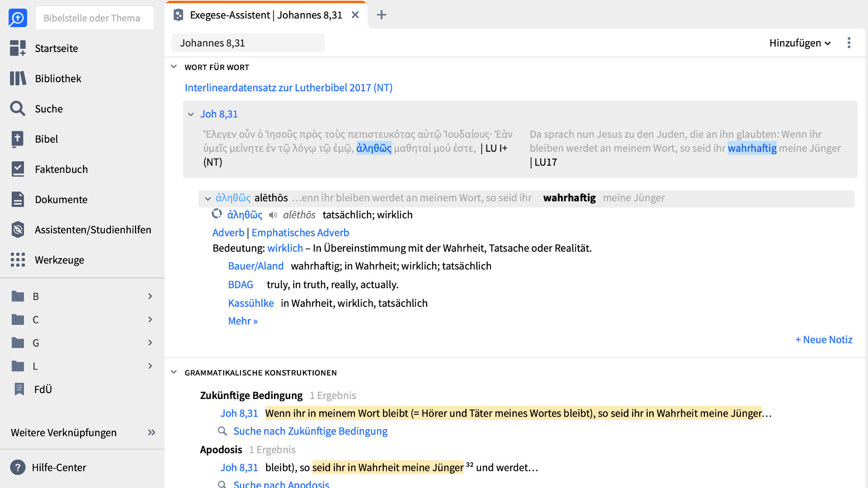Open folder C icon in sidebar
Image resolution: width=868 pixels, height=488 pixels.
point(18,320)
